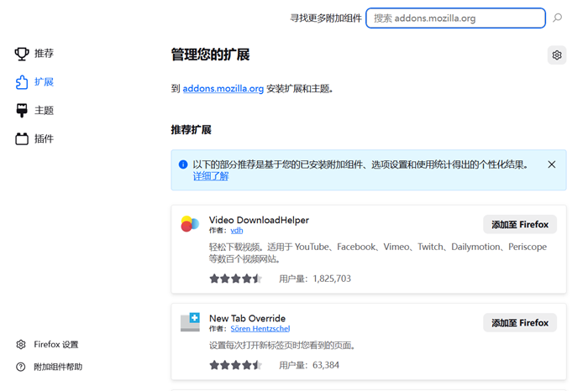Click the trophy Recommendations icon
Screen dimensions: 588x391
(x=22, y=54)
